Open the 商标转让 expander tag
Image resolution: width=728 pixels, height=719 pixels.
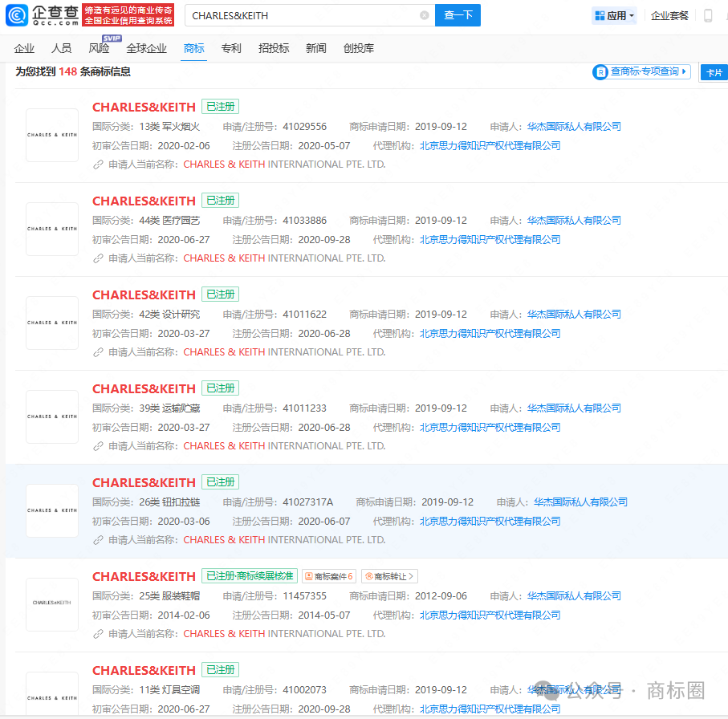point(389,576)
